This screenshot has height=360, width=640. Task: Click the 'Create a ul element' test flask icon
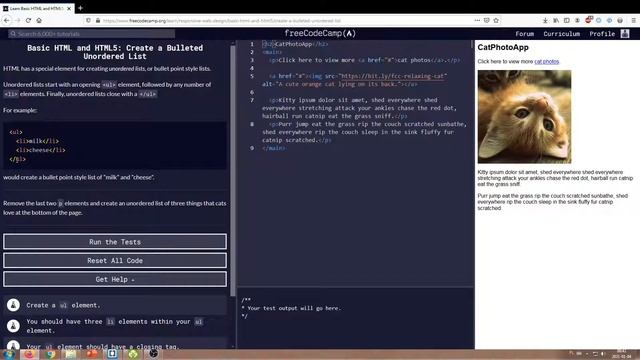pyautogui.click(x=13, y=305)
